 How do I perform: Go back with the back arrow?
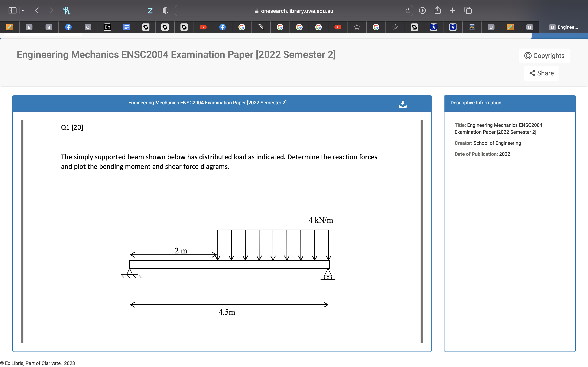(37, 10)
